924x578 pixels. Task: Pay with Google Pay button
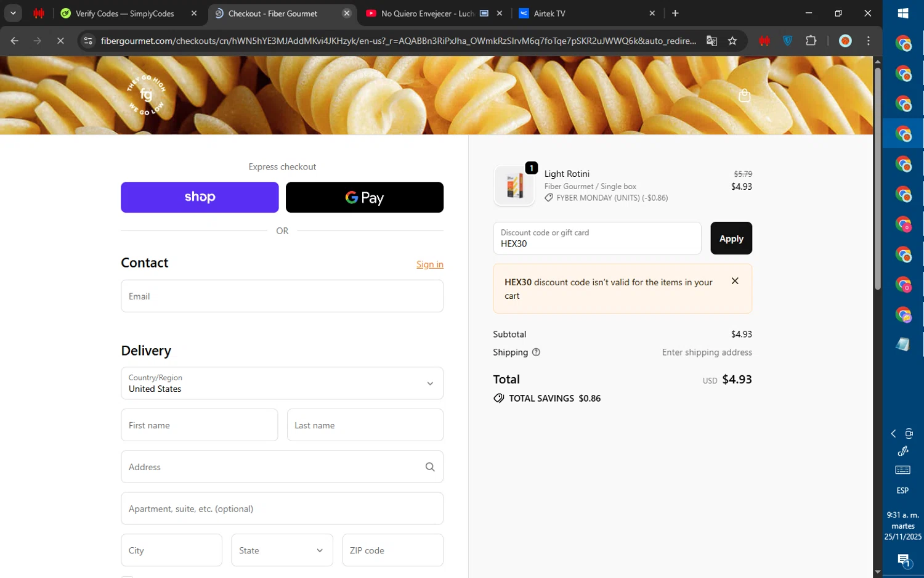coord(365,197)
